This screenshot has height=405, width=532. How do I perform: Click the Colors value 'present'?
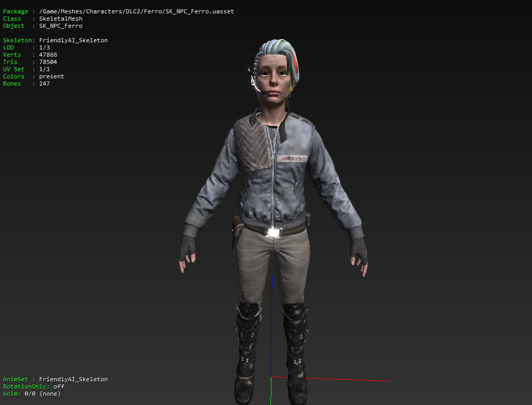point(52,76)
